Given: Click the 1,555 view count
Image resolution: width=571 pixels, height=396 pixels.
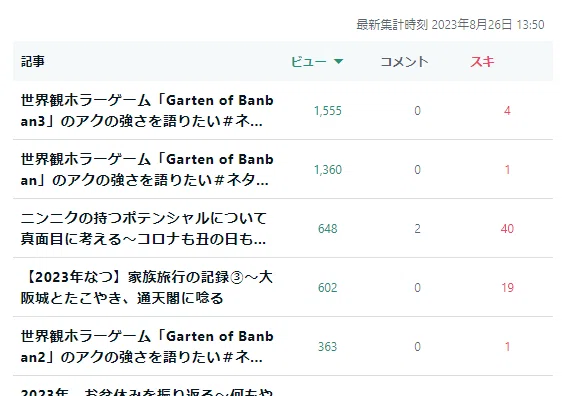Looking at the screenshot, I should (328, 111).
